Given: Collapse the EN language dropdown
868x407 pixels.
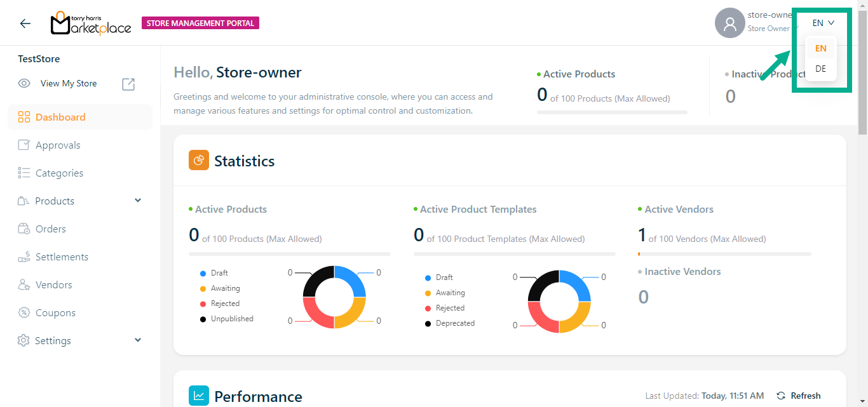Looking at the screenshot, I should pyautogui.click(x=823, y=23).
